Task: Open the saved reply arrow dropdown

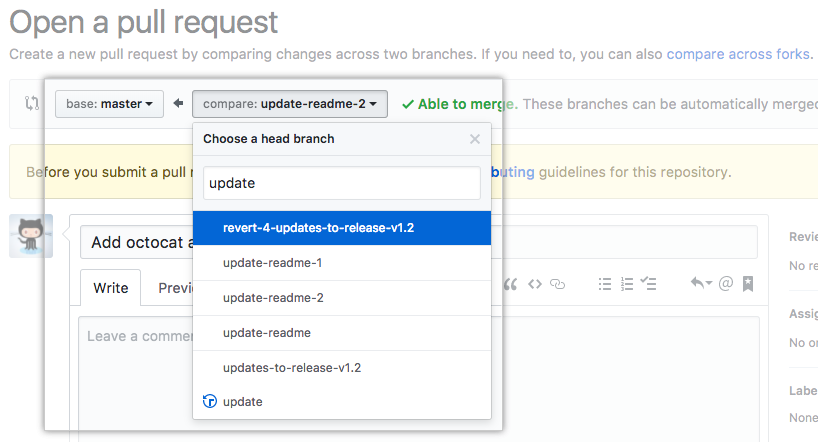Action: [701, 283]
